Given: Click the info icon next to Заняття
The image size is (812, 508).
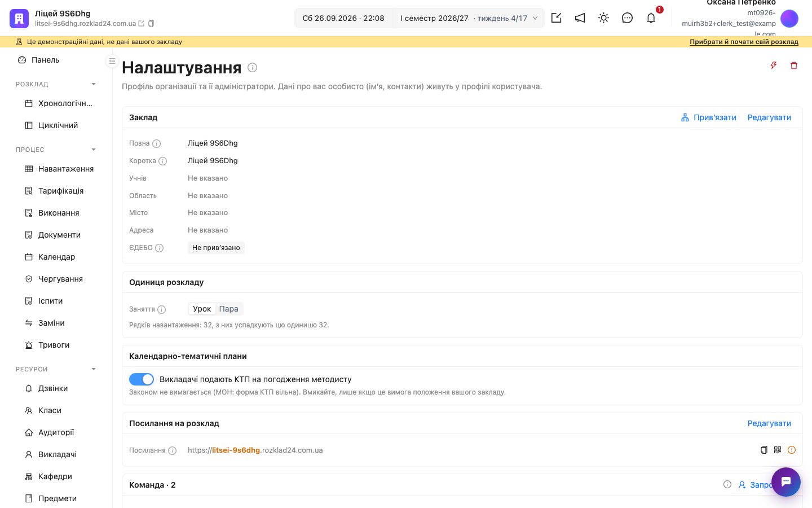Looking at the screenshot, I should 162,309.
